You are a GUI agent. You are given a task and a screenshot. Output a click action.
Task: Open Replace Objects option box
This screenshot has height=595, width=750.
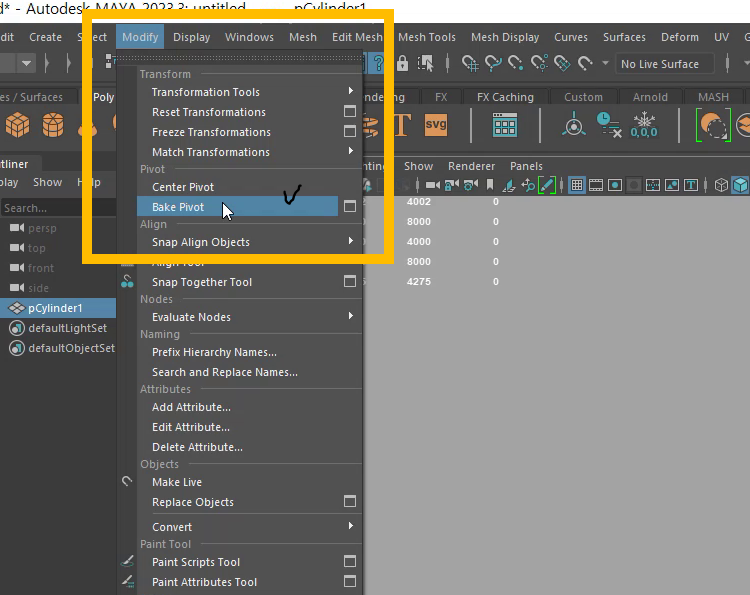click(x=350, y=501)
